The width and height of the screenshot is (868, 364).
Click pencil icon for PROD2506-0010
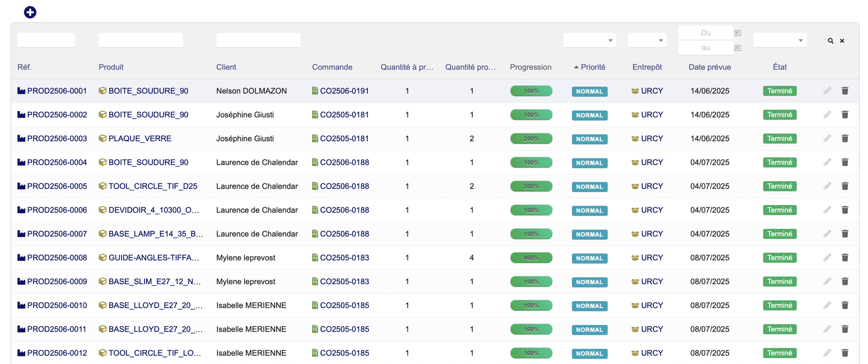827,305
